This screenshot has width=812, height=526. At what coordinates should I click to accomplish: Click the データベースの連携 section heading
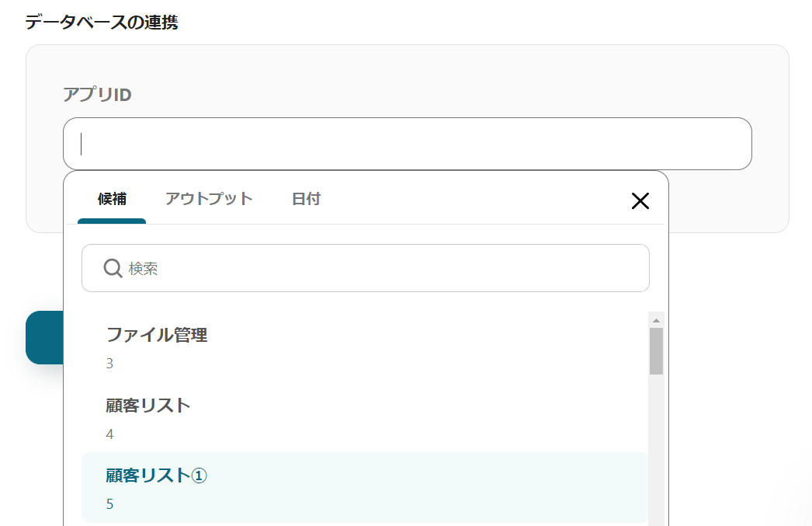[x=102, y=22]
